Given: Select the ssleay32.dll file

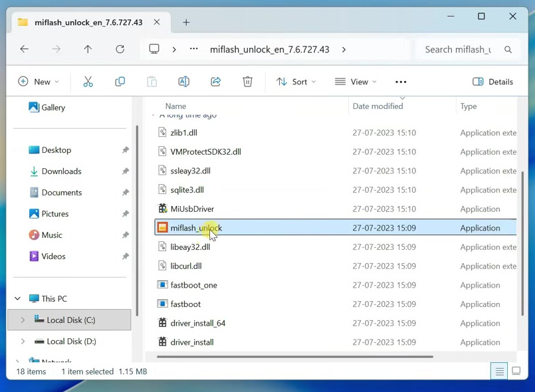Looking at the screenshot, I should pyautogui.click(x=336, y=171).
